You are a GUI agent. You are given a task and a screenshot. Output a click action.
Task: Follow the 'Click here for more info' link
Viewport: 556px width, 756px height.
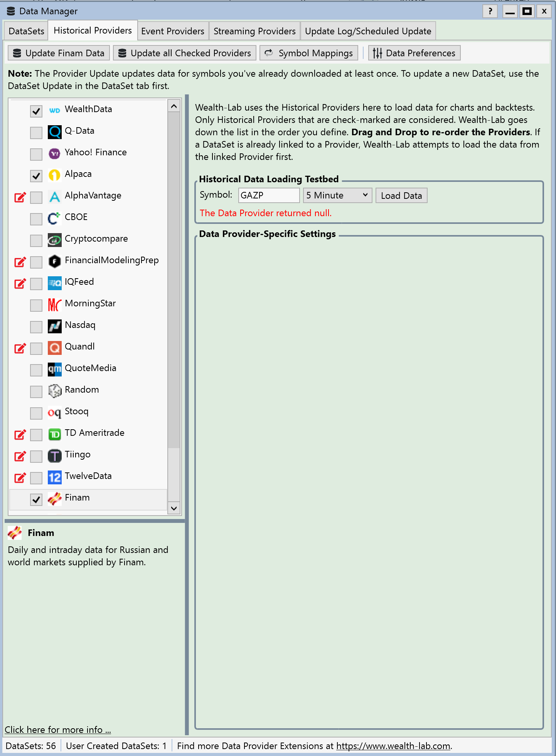pos(58,729)
